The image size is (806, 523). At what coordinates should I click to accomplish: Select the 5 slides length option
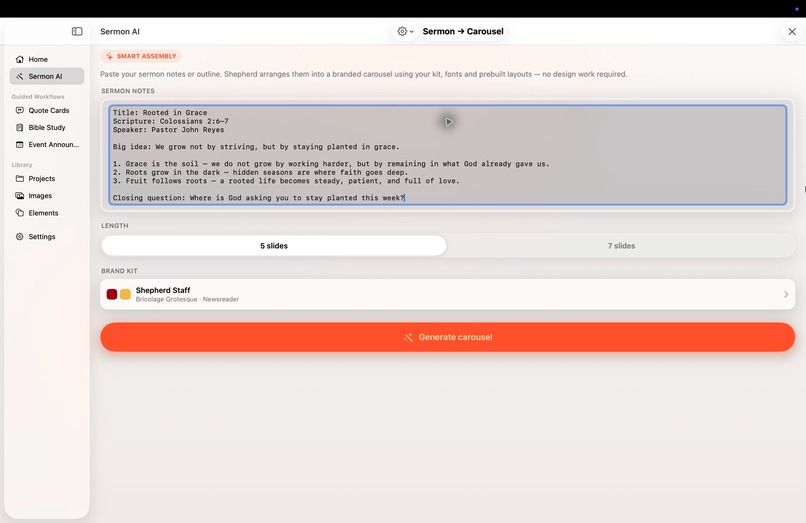click(274, 246)
